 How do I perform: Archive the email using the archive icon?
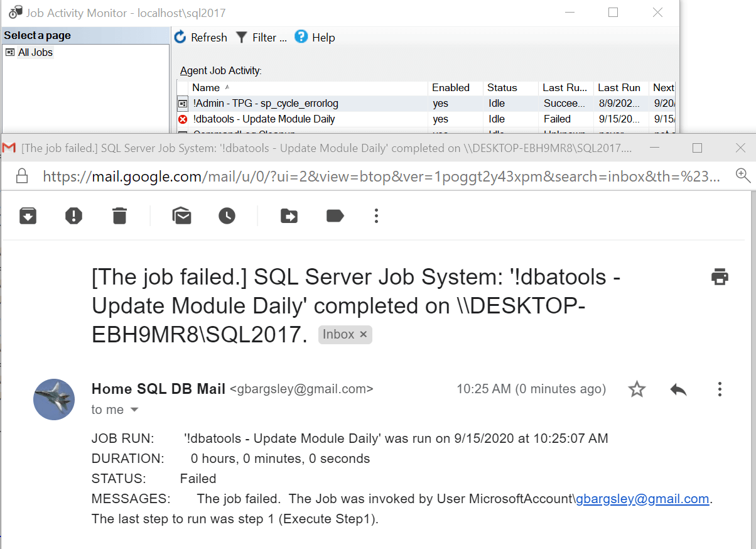[28, 216]
